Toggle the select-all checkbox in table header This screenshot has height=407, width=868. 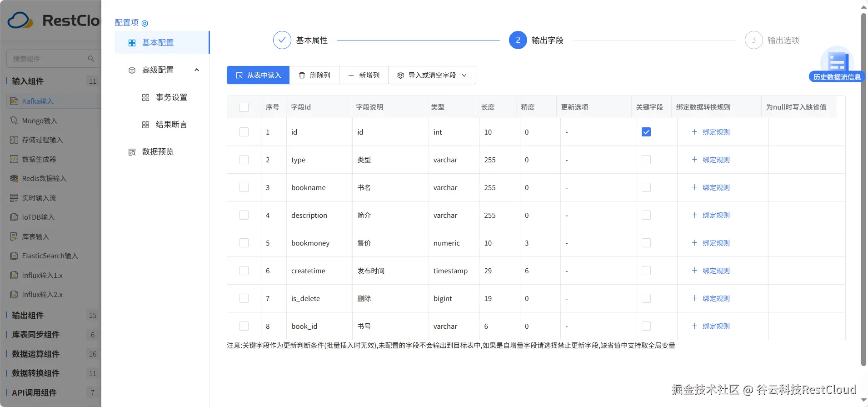244,107
